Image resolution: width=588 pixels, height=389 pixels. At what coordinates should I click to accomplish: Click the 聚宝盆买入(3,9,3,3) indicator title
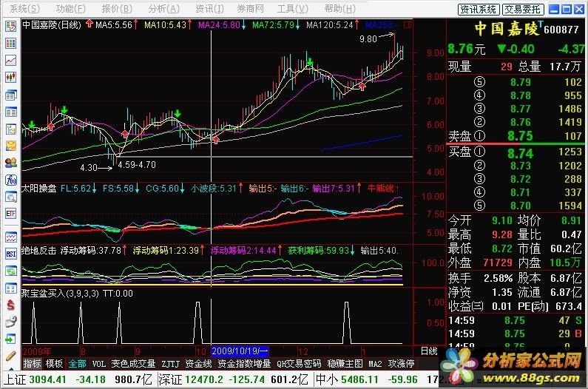[60, 294]
